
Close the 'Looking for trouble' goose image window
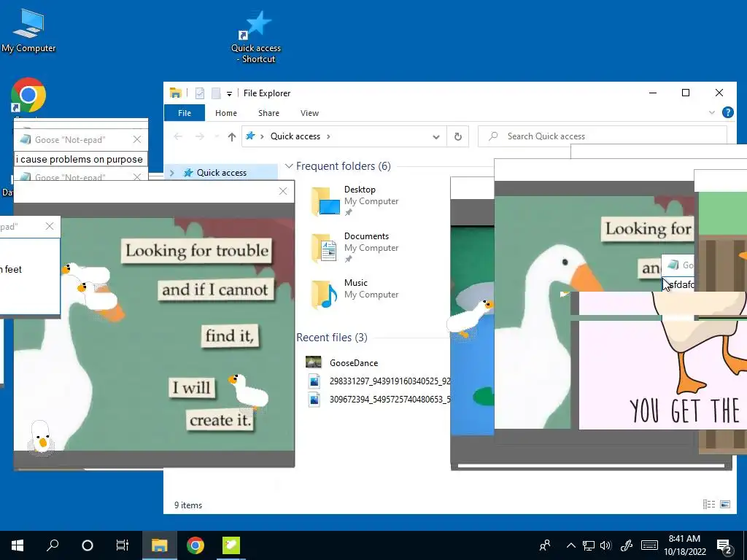click(283, 191)
